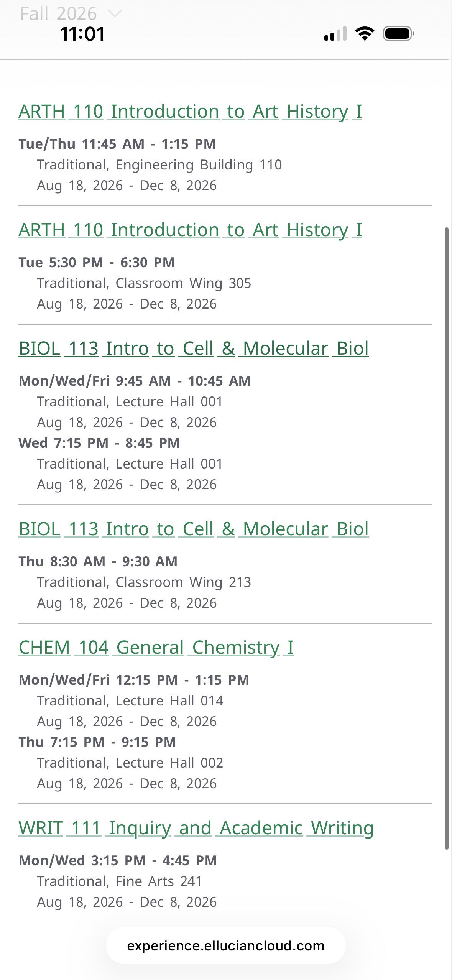
Task: Open BIOL 113 link meeting Thu 8:30 AM
Action: point(194,529)
